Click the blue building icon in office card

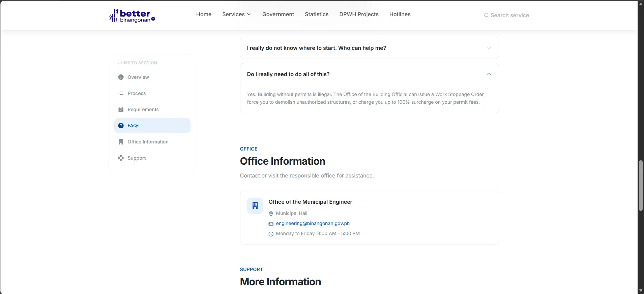(255, 205)
